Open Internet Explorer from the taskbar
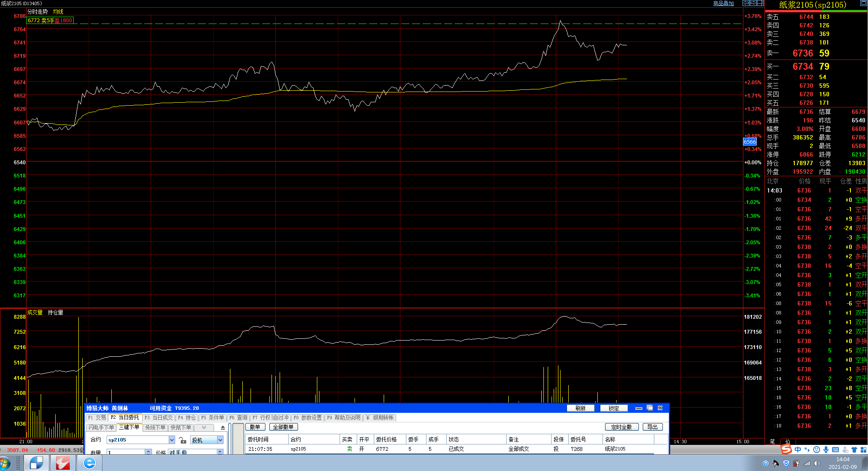Viewport: 868px width, 471px height. 89,463
